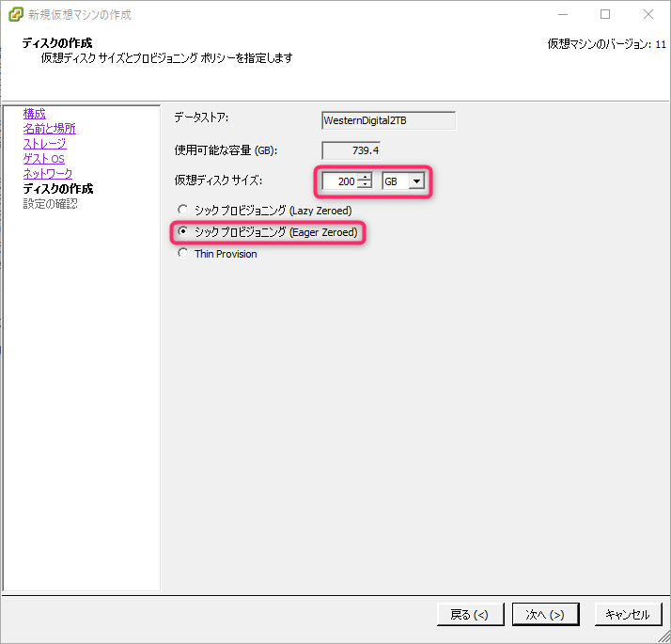
Task: Open the 名前と場所 step link
Action: click(49, 129)
